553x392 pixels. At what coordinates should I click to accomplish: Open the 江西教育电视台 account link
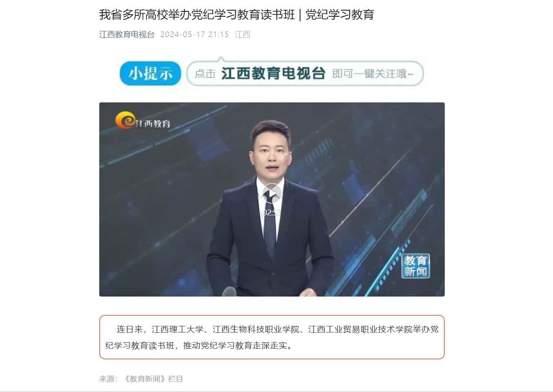tap(127, 35)
